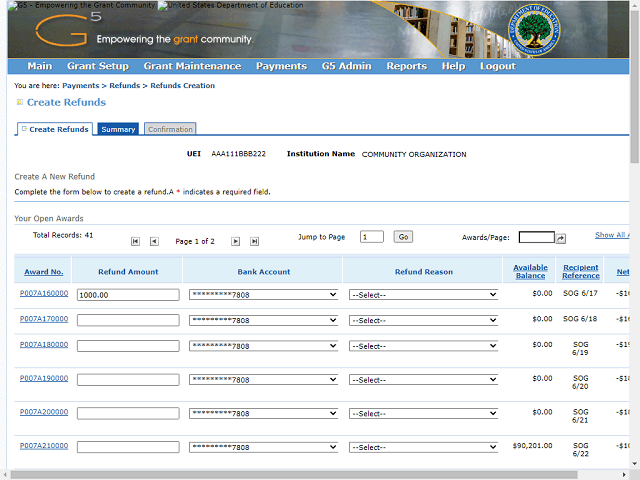Jump to last page of awards
The width and height of the screenshot is (640, 480).
pos(254,241)
